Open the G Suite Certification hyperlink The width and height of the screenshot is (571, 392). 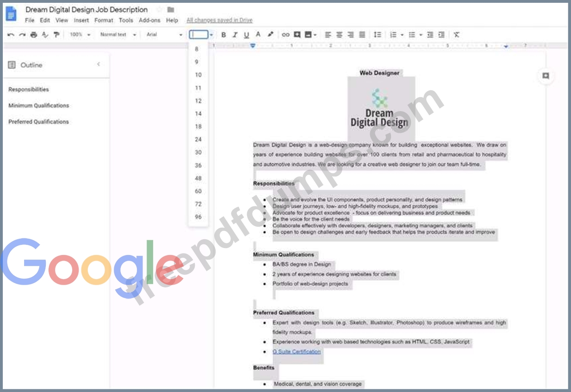[297, 352]
